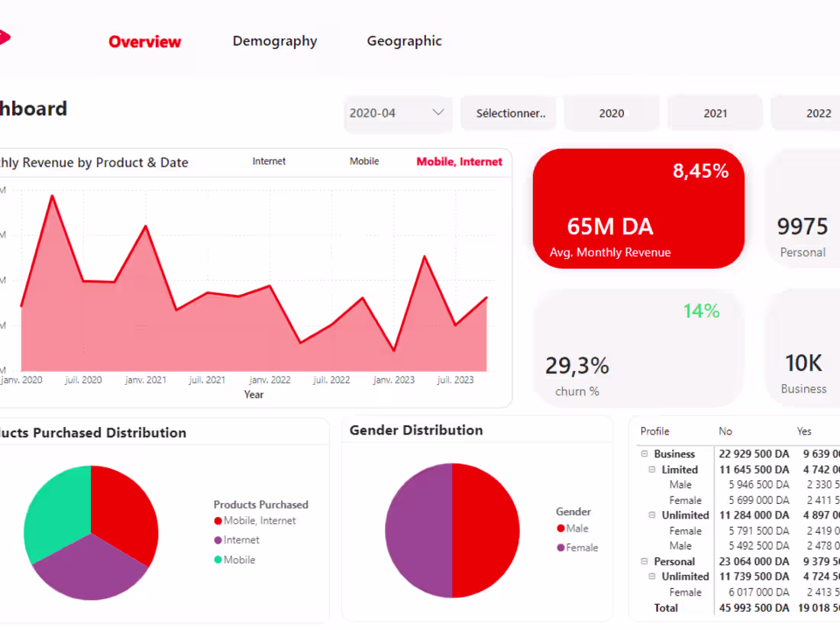Click the green Mobile color swatch
The height and width of the screenshot is (630, 840).
pos(218,560)
